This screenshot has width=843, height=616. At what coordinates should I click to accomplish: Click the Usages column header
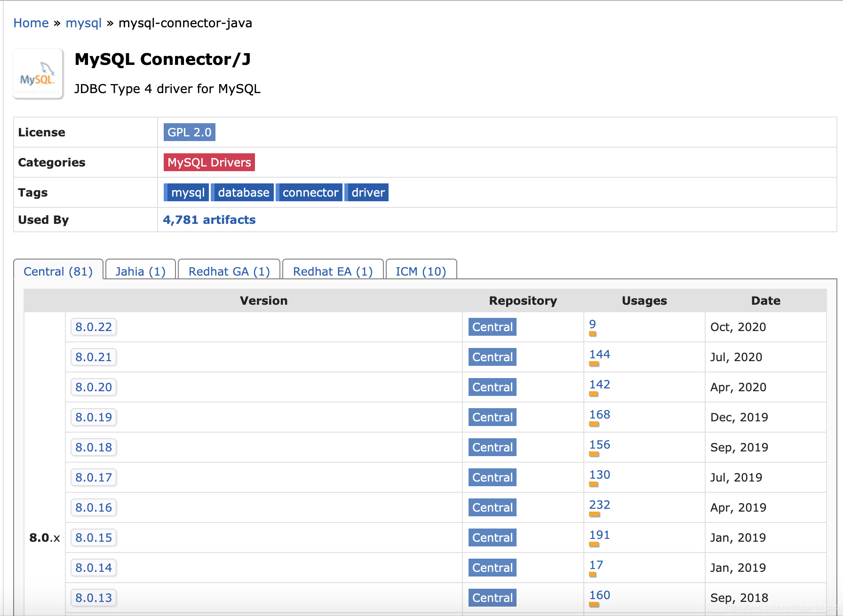pyautogui.click(x=644, y=300)
